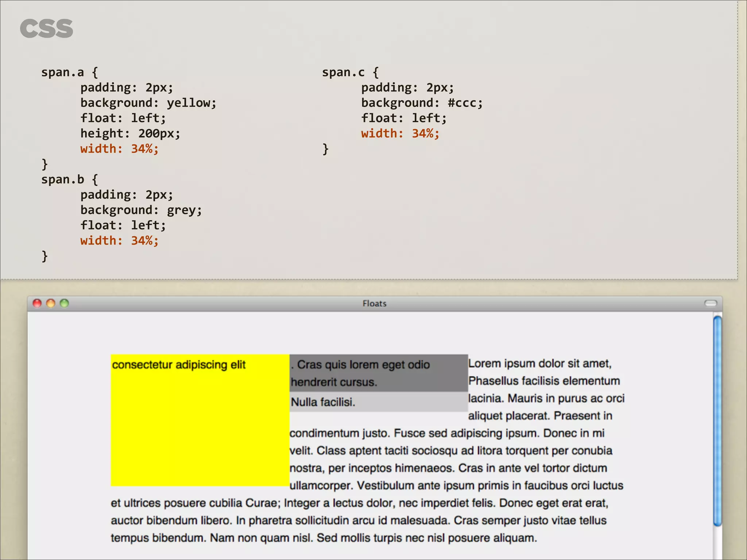Click the line starting 'ullamcorper. Vestibulum ante ipsum'
Image resolution: width=747 pixels, height=560 pixels.
456,486
